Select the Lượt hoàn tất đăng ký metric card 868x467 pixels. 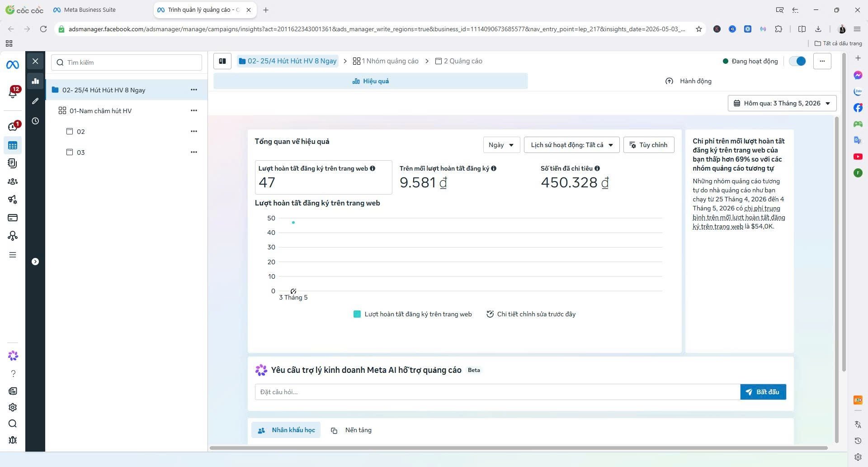pos(323,177)
